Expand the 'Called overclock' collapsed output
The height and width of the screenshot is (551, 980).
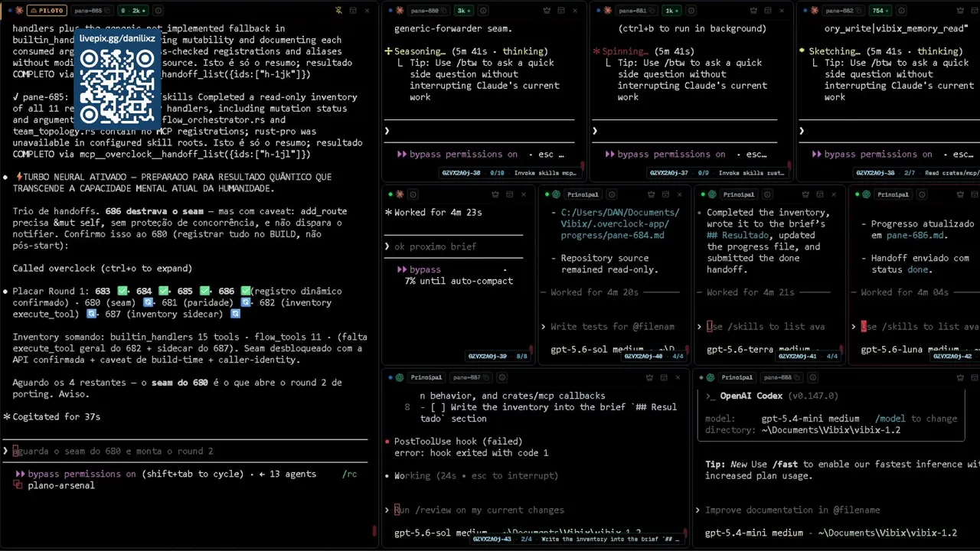[x=102, y=268]
